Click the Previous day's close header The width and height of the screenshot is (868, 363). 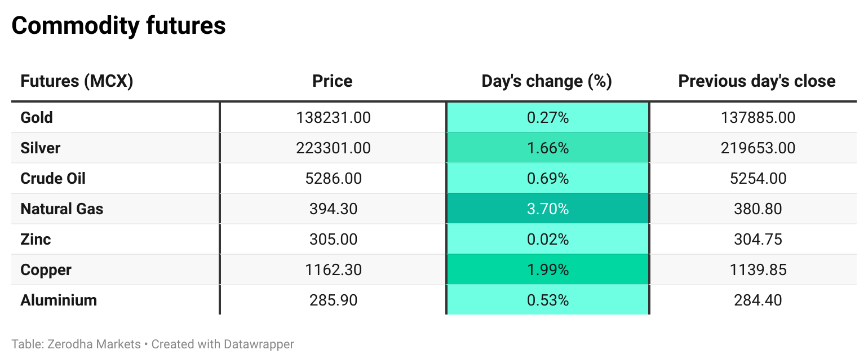click(757, 81)
